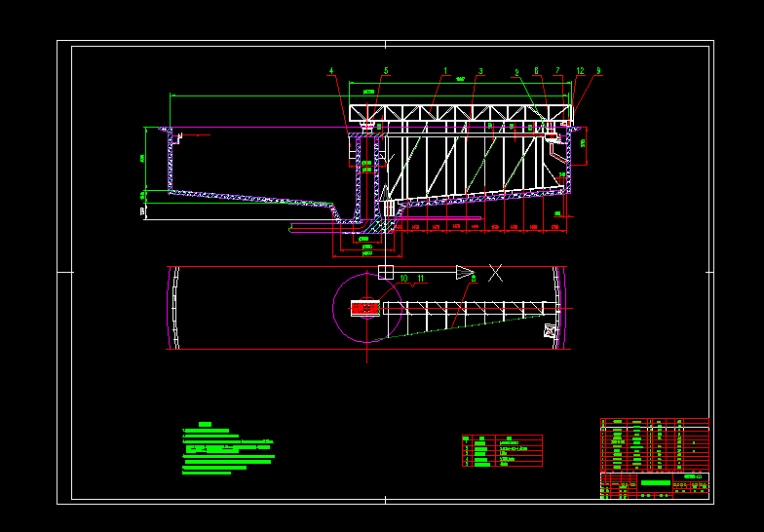Select the magenta circle in plan view
Screen dimensions: 764x532
[367, 308]
